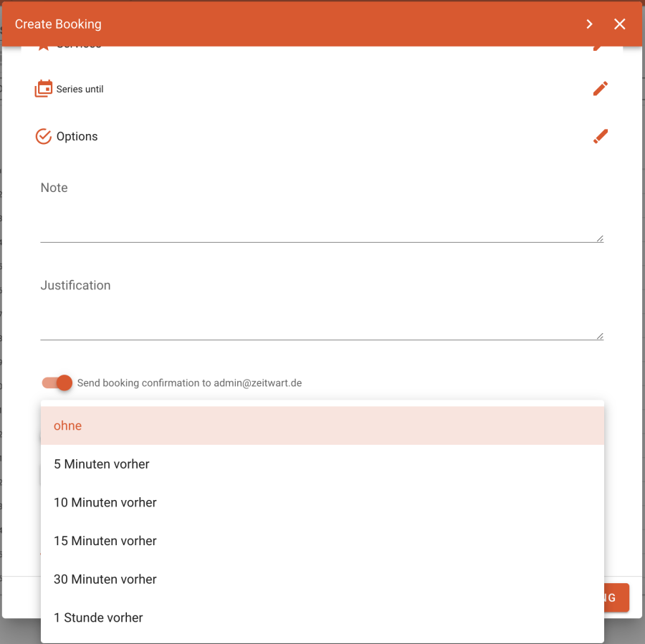This screenshot has width=645, height=644.
Task: Click the Justification field resize handle
Action: coord(599,336)
